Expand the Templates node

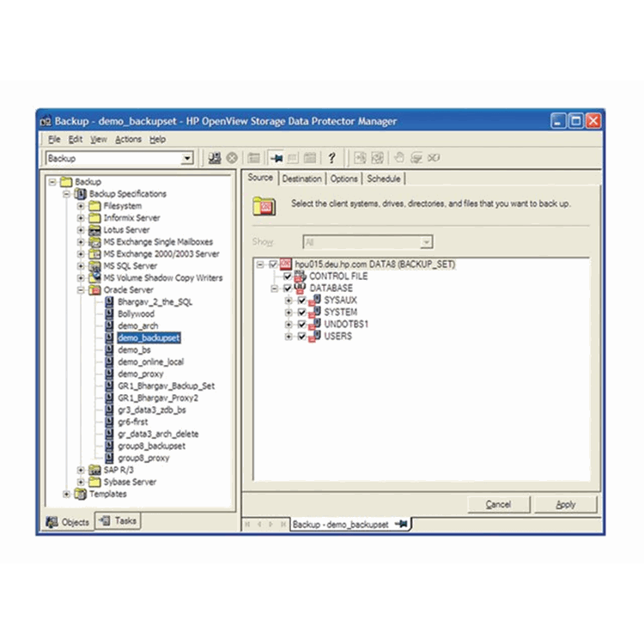(66, 494)
